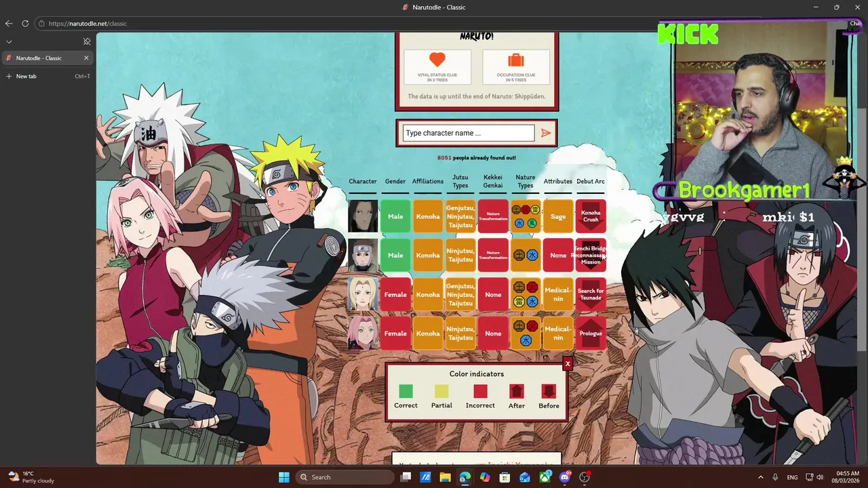Open the volume tray icon
Viewport: 868px width, 488px height.
point(820,477)
